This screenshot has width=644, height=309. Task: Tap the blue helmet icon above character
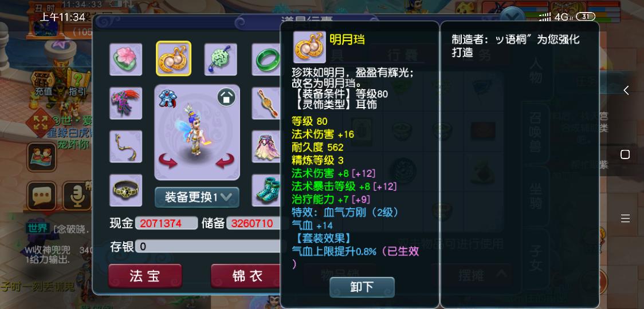(168, 100)
